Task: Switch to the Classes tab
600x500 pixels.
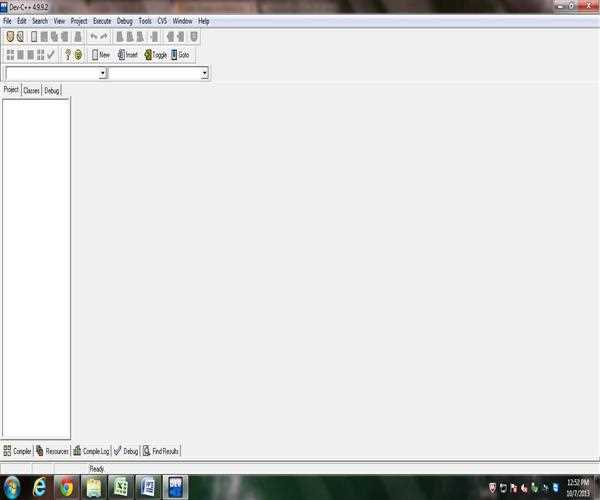Action: click(x=31, y=90)
